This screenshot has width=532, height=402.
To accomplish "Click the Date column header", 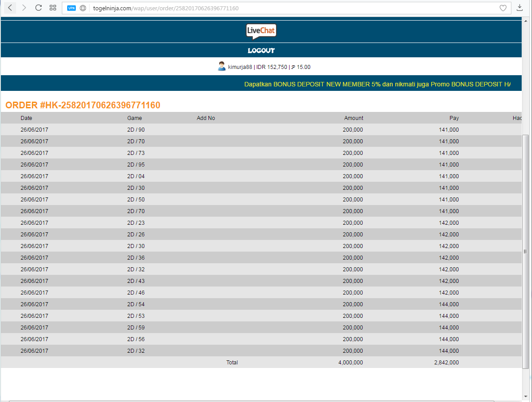I will 26,118.
